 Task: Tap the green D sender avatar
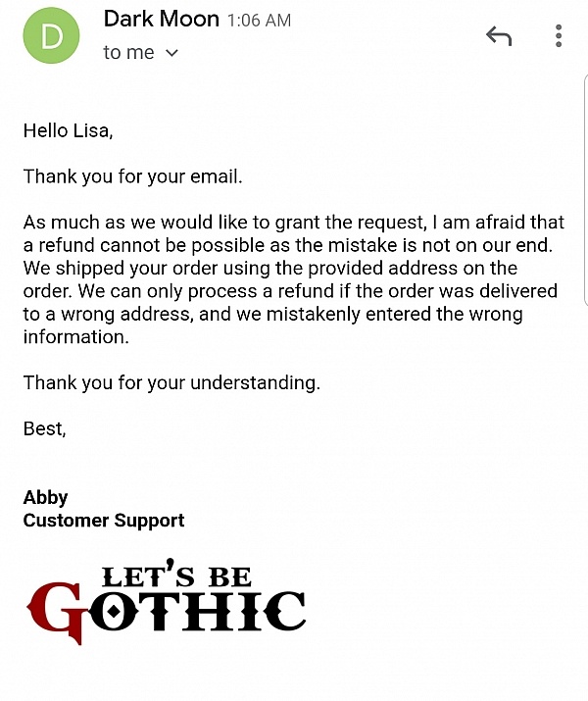point(51,35)
